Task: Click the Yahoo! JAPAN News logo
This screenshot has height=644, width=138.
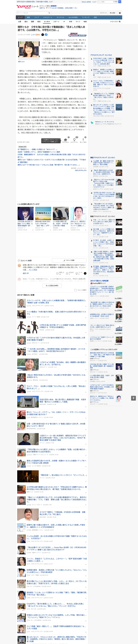Action: click(x=28, y=7)
